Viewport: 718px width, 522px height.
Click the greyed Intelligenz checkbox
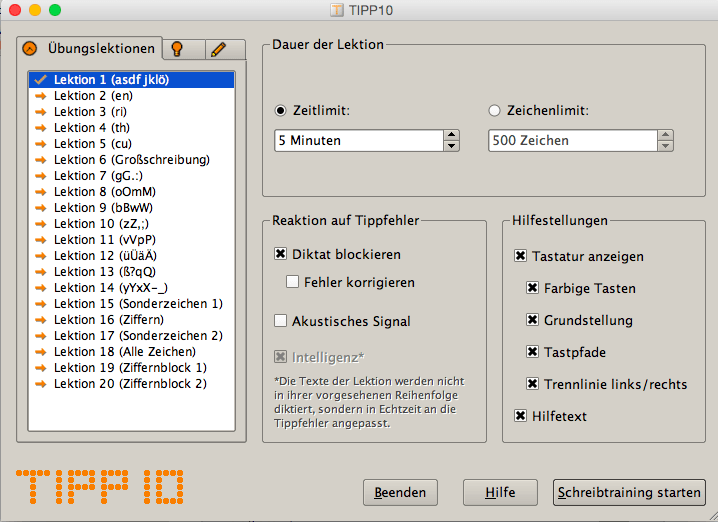click(281, 357)
